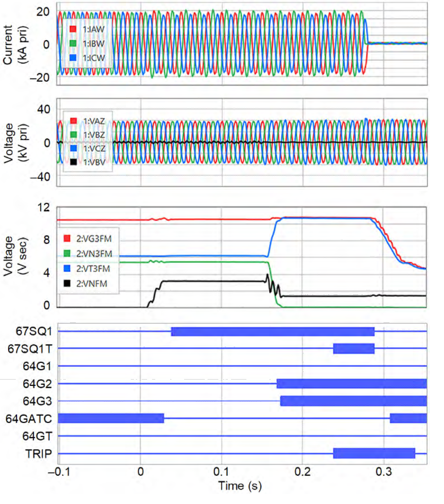Click the 64GATC digital channel label

point(28,418)
